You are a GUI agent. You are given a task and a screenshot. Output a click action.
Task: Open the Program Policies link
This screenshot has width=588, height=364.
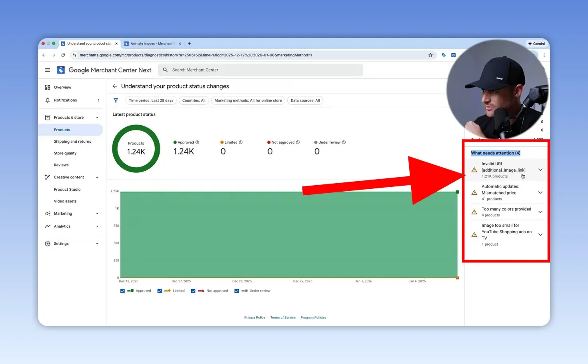tap(313, 318)
